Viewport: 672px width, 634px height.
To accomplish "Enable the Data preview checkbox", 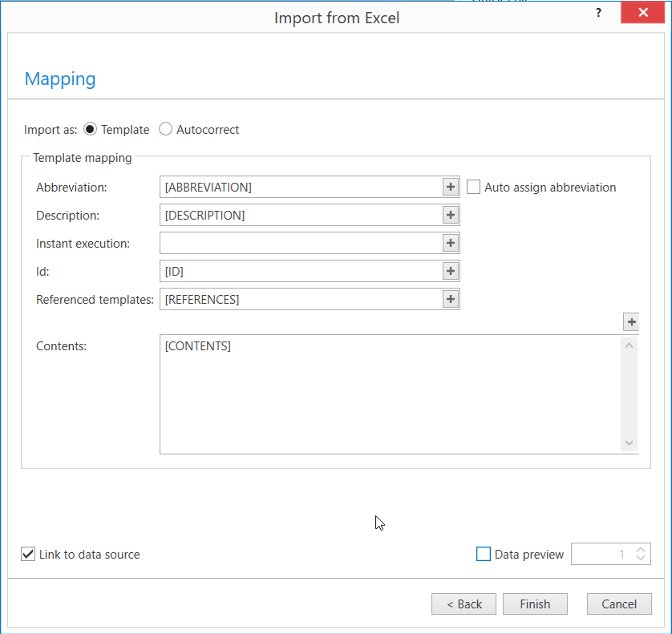I will point(484,554).
